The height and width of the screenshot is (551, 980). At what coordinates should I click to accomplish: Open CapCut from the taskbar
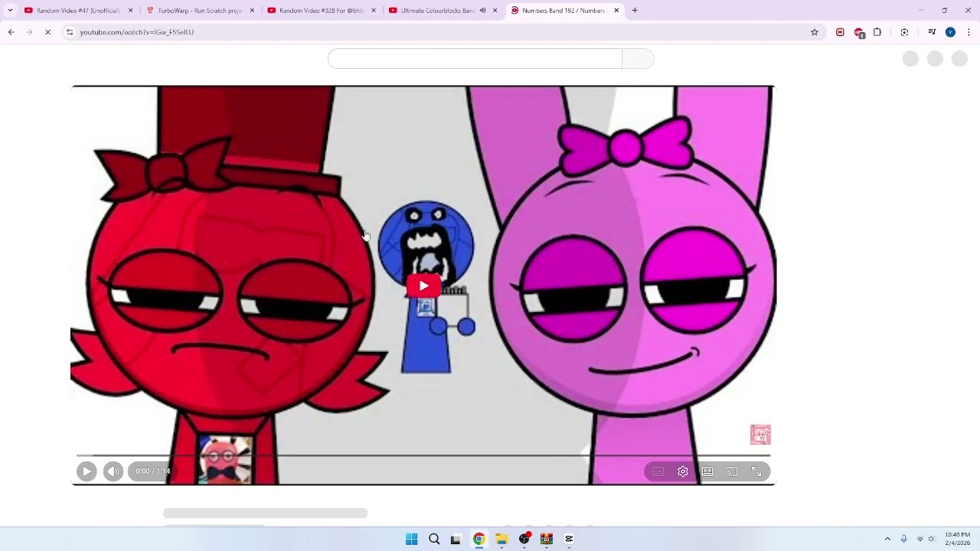569,540
